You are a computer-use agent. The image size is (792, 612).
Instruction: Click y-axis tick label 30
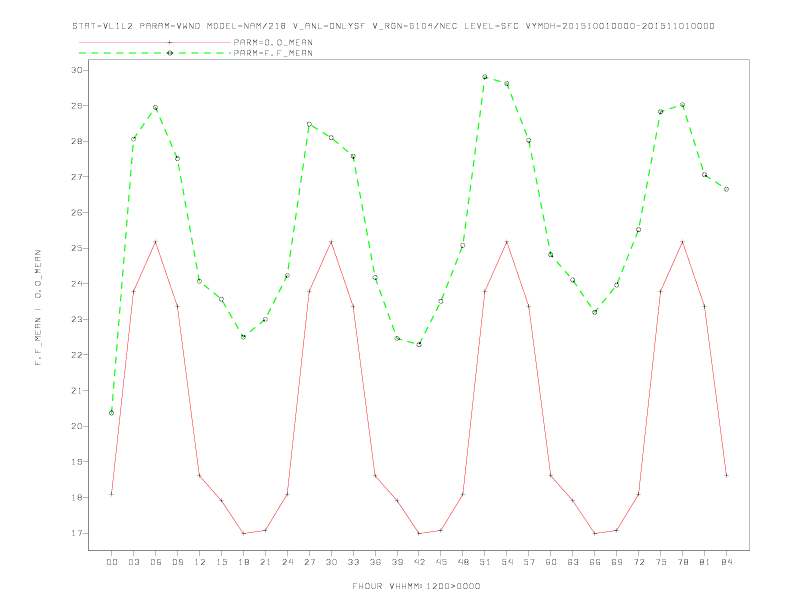coord(76,70)
